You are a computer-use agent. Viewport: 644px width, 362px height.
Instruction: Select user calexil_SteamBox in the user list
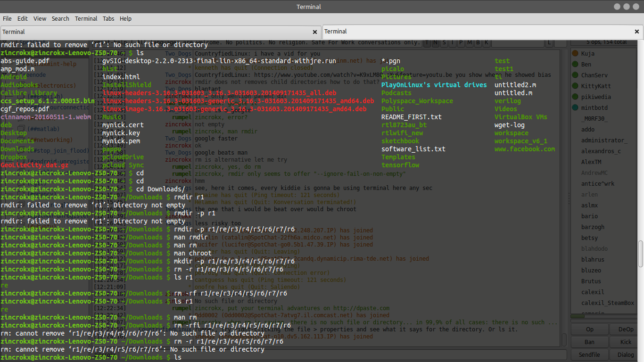point(608,303)
